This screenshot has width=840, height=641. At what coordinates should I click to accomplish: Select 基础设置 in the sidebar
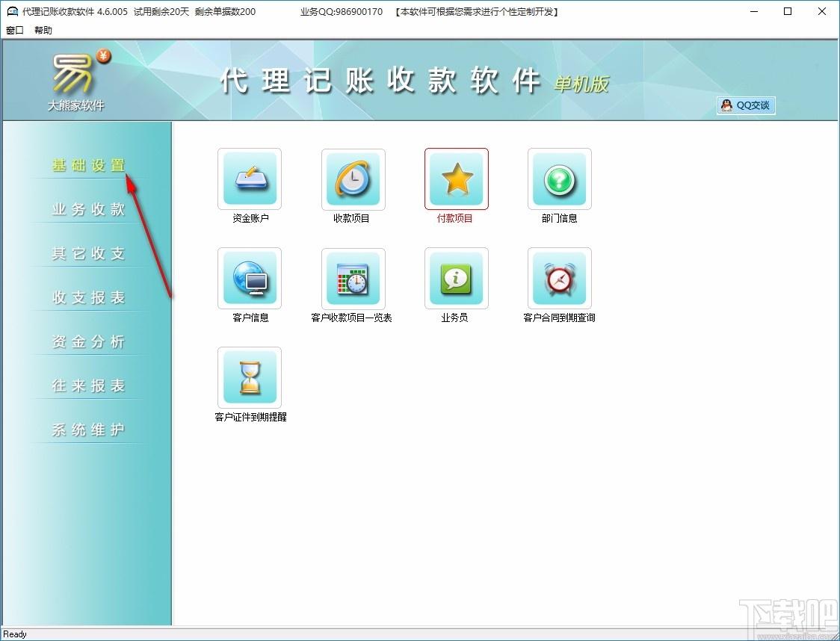pyautogui.click(x=89, y=165)
